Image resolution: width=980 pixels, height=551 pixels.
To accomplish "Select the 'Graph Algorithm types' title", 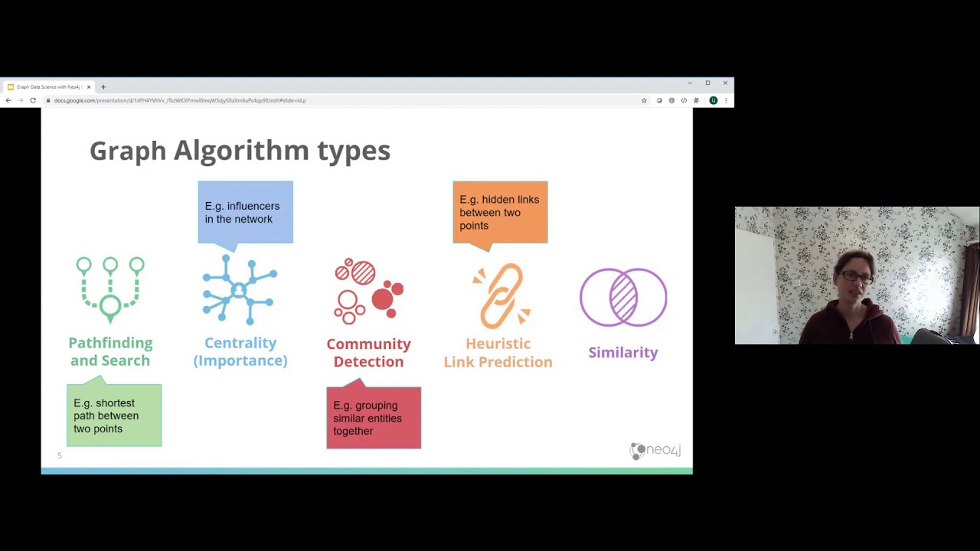I will (240, 151).
